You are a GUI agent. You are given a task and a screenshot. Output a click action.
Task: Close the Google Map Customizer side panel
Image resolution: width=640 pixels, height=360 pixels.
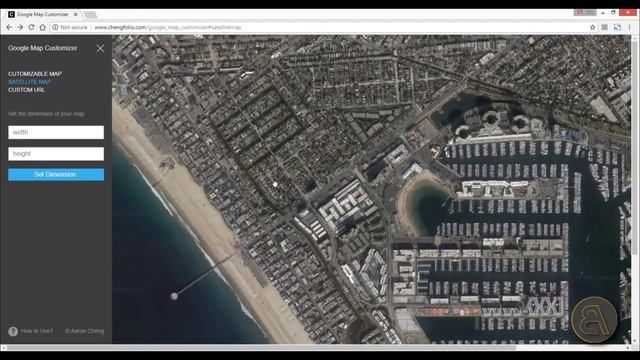click(100, 49)
